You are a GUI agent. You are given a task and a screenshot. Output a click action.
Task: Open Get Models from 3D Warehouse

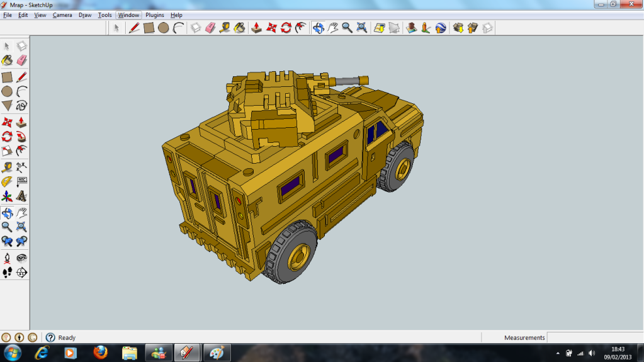coord(458,28)
